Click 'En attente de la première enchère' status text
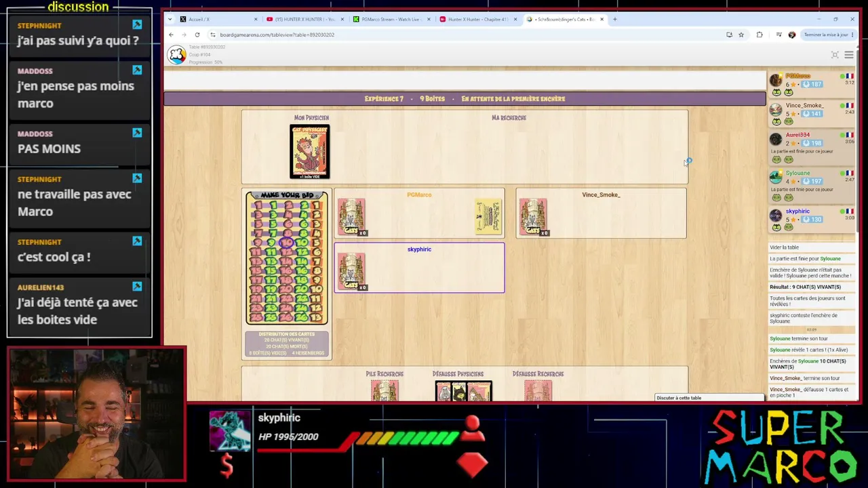Image resolution: width=868 pixels, height=488 pixels. [513, 99]
